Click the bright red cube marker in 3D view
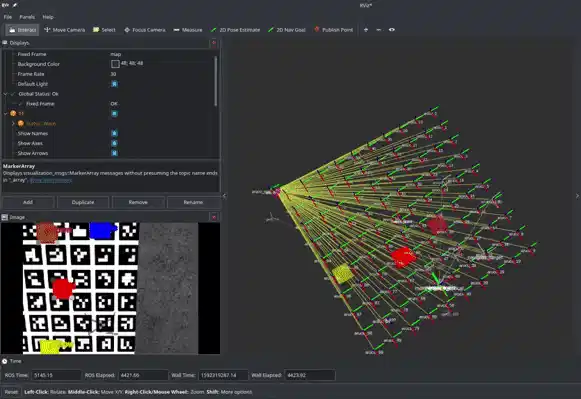 click(x=403, y=256)
